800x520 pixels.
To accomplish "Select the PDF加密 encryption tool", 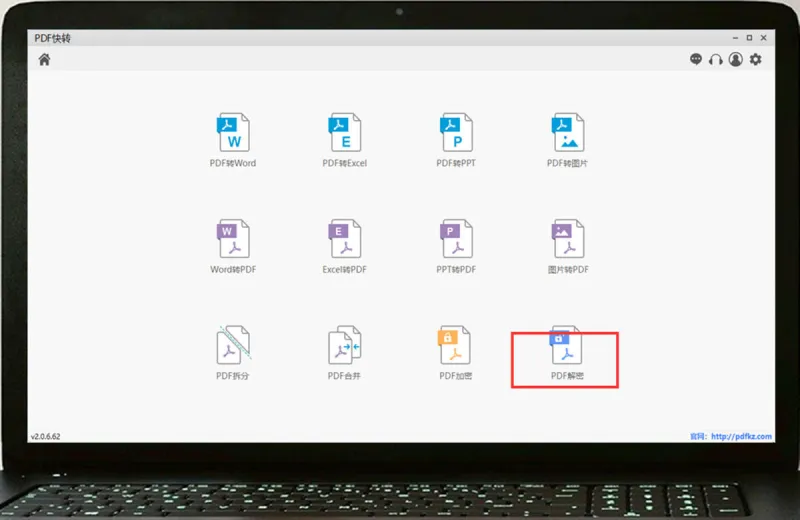I will (x=455, y=353).
